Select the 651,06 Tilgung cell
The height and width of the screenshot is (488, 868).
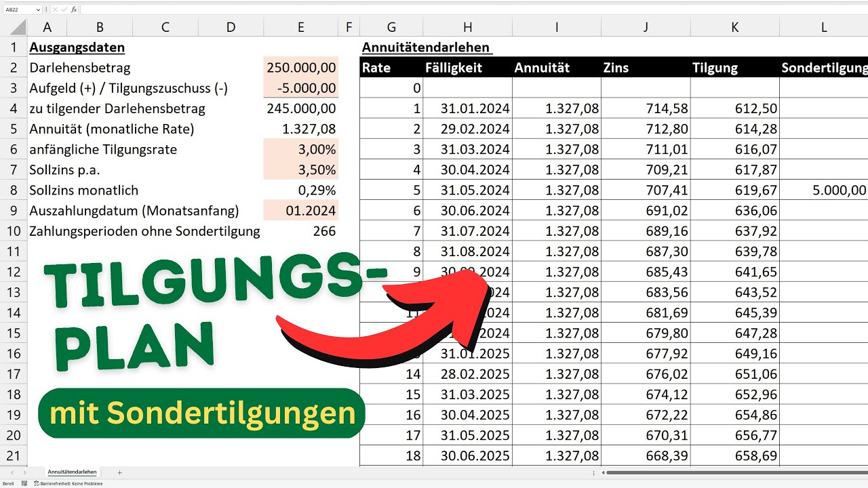click(735, 374)
